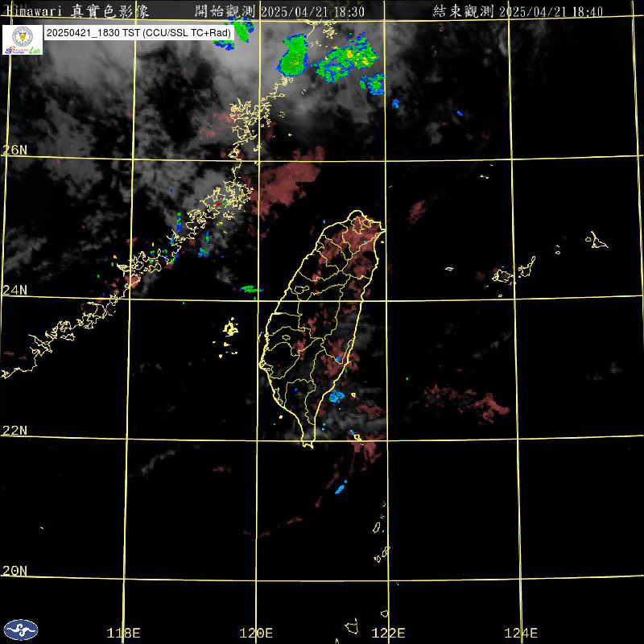
Task: Click the 120E longitude label
Action: pos(256,633)
